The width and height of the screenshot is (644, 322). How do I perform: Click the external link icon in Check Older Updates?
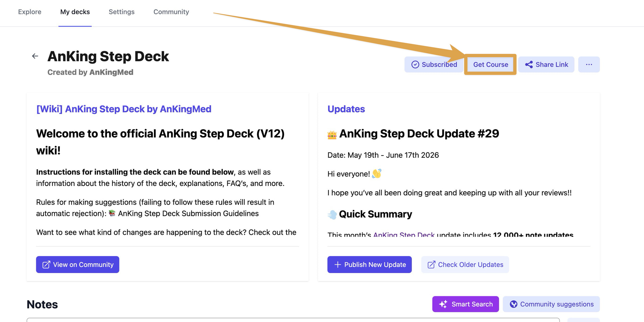431,265
